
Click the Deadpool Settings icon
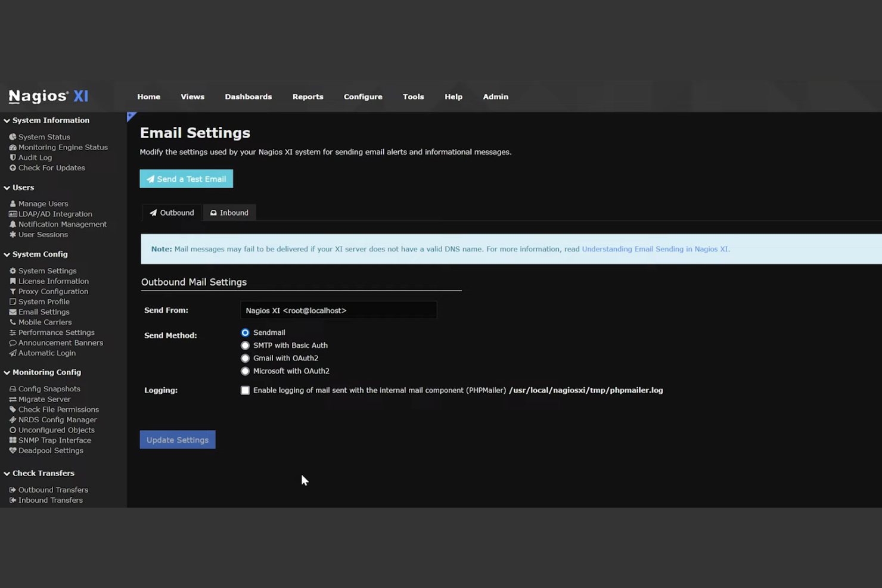[13, 451]
